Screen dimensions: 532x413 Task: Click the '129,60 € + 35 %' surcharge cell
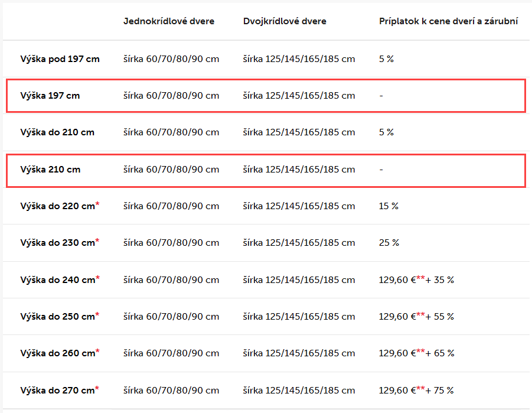point(416,280)
